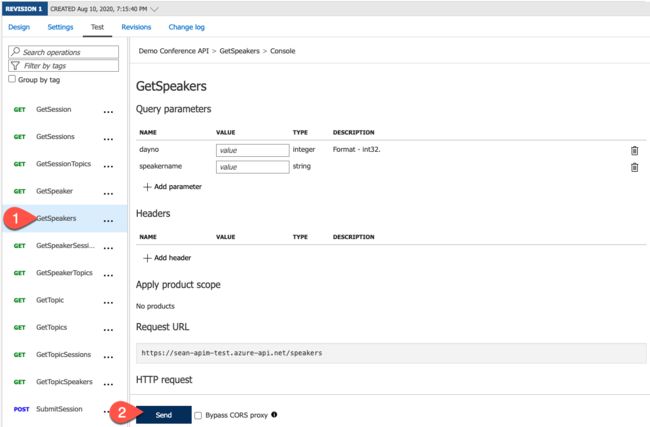The width and height of the screenshot is (650, 427).
Task: Open the Change log tab
Action: click(187, 27)
